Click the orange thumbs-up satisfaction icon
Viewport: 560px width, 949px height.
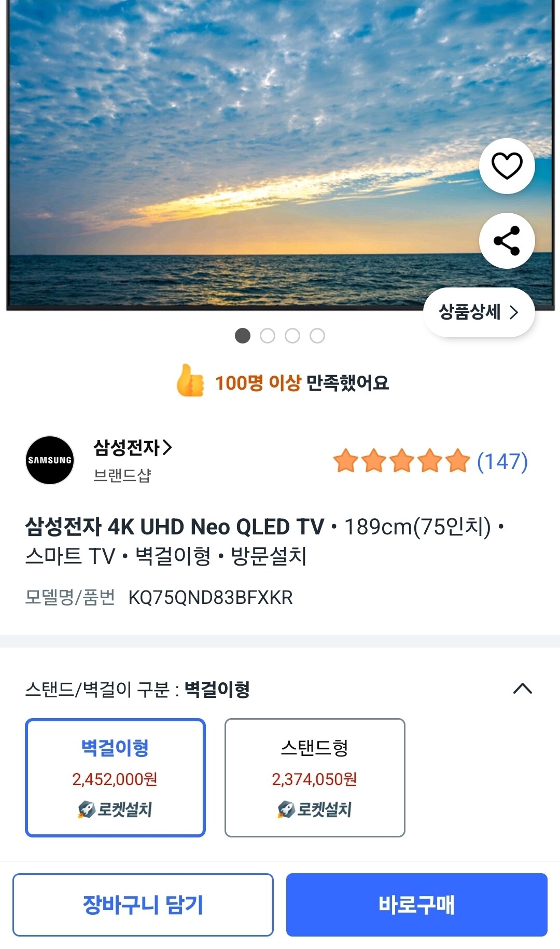pos(190,381)
